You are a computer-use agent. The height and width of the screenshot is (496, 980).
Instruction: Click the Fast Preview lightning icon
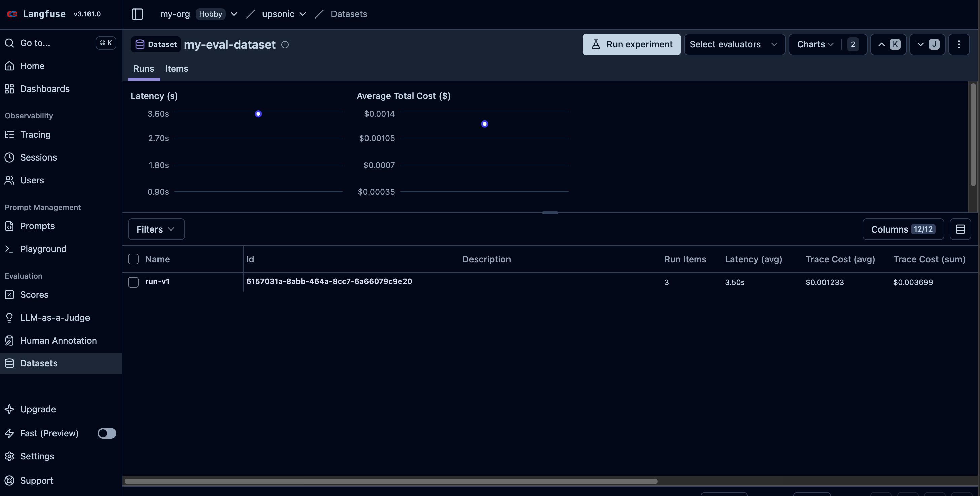9,433
